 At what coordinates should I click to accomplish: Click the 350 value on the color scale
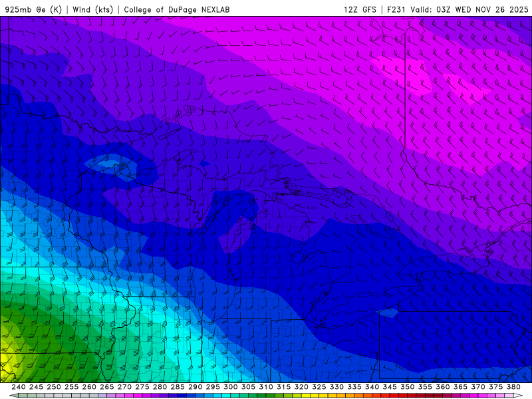(x=408, y=387)
